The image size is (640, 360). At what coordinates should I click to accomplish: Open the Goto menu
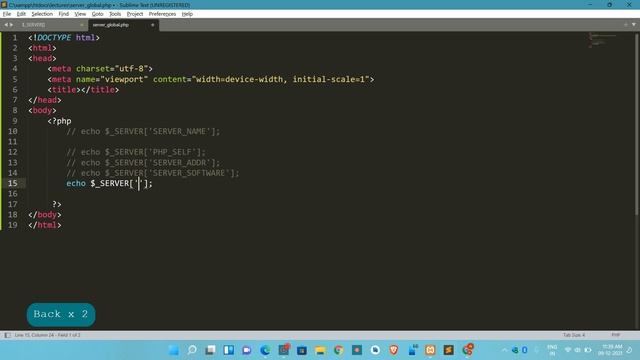(98, 14)
